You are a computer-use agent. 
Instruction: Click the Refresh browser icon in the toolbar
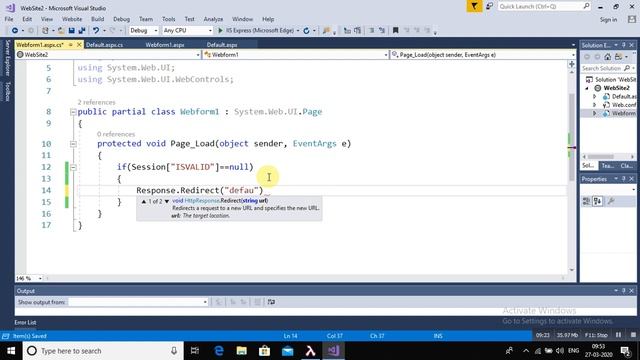coord(306,31)
